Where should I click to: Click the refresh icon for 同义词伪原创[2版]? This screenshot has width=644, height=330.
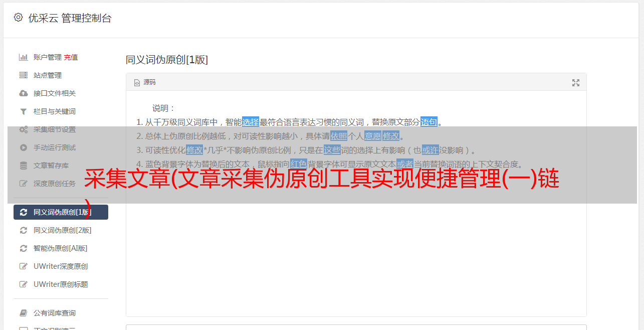(23, 230)
